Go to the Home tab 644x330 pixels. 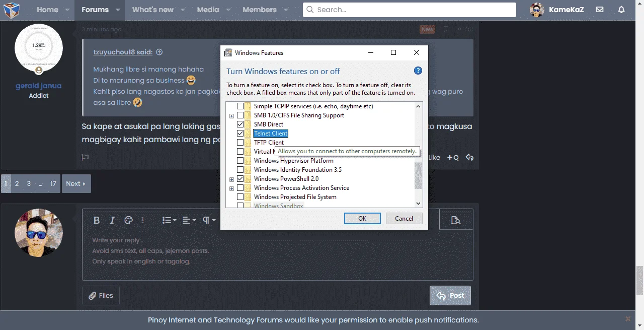point(47,10)
